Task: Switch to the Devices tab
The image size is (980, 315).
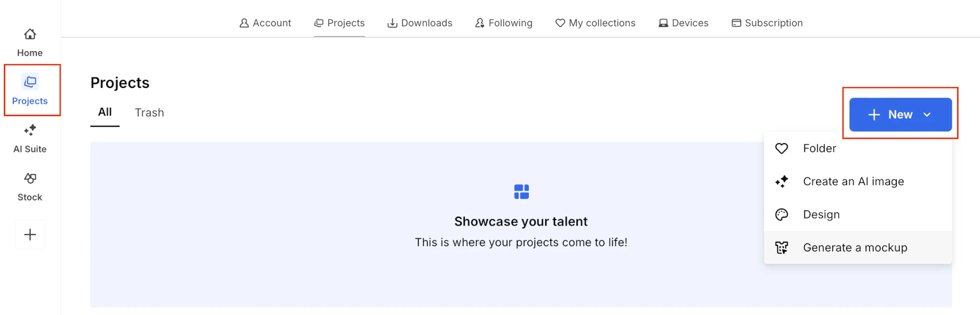Action: tap(683, 23)
